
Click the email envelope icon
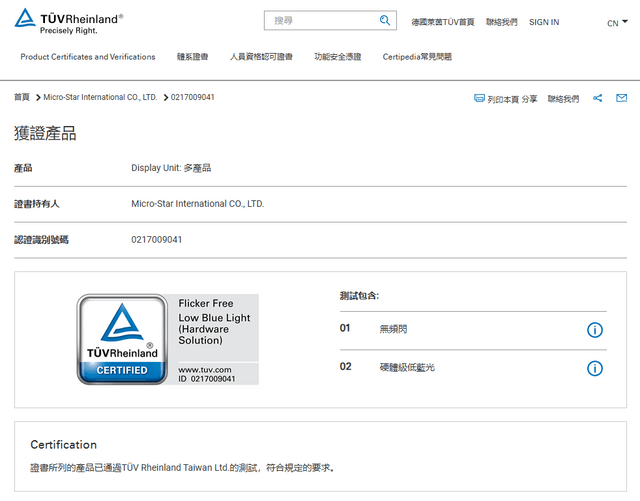(622, 98)
